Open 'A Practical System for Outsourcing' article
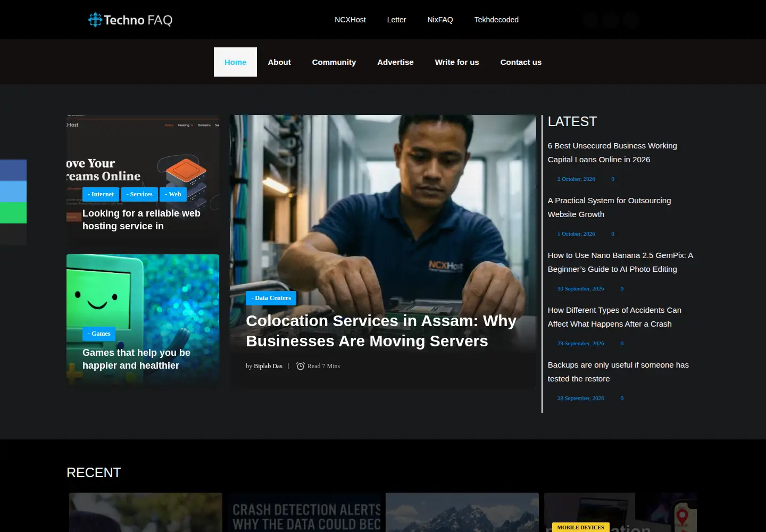Screen dimensions: 766x532 (x=609, y=207)
